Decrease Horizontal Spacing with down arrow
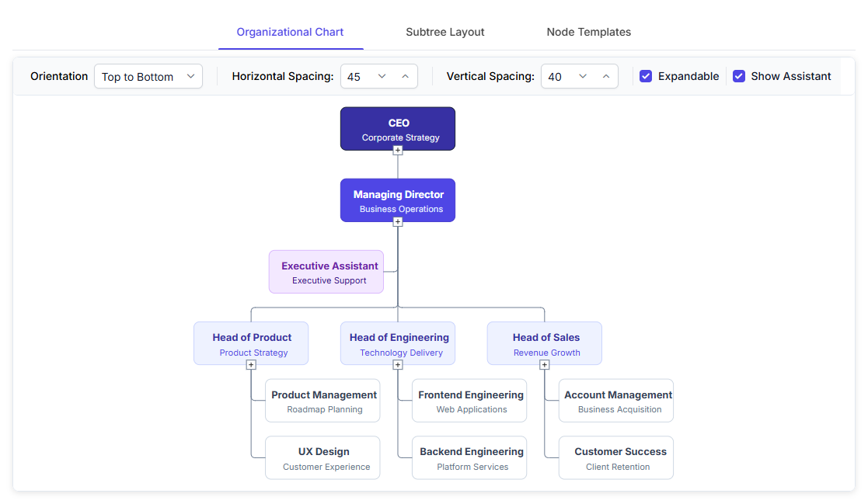868x504 pixels. coord(382,76)
